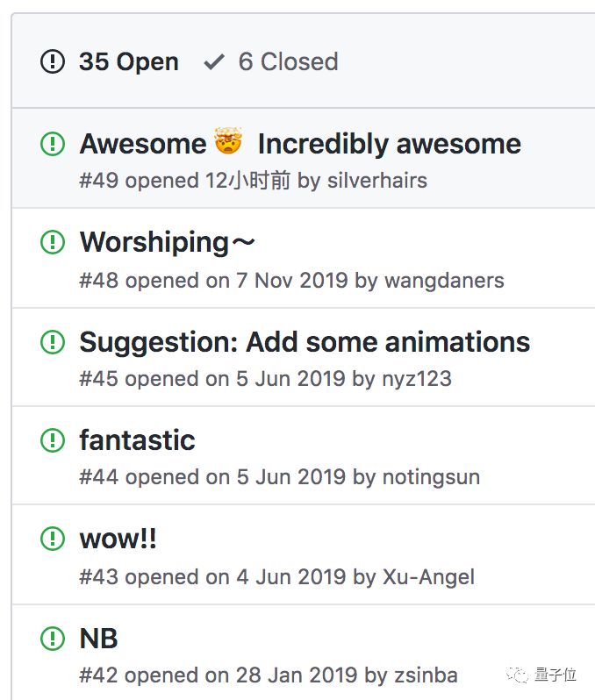
Task: Click open-issue icon beside "fantastic"
Action: point(53,439)
